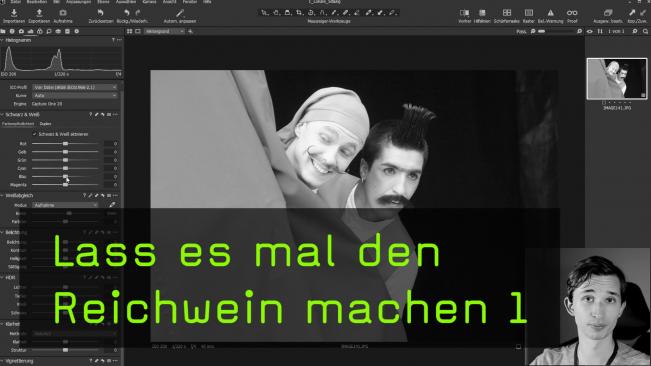Screen dimensions: 651x366
Task: Toggle Schwarz & Weiß aktivieren checkbox
Action: click(x=34, y=134)
